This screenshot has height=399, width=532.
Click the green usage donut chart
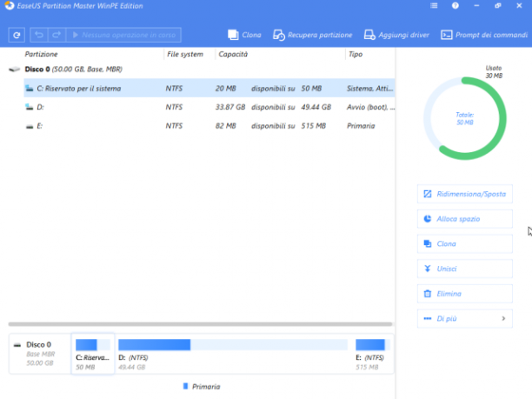pos(465,118)
